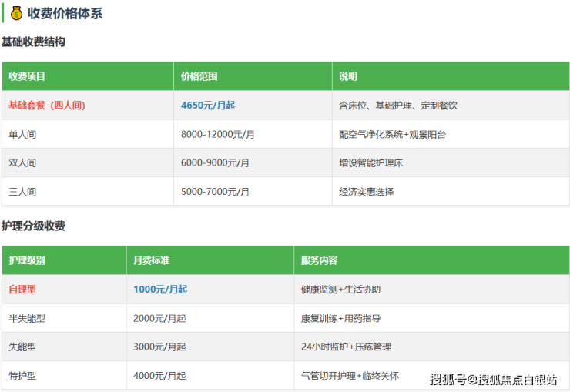570x392 pixels.
Task: Click the 价格范围 column header
Action: click(x=199, y=76)
